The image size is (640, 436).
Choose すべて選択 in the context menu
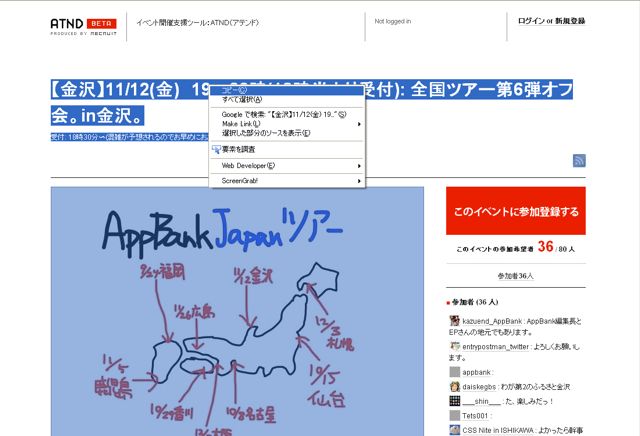tap(287, 100)
